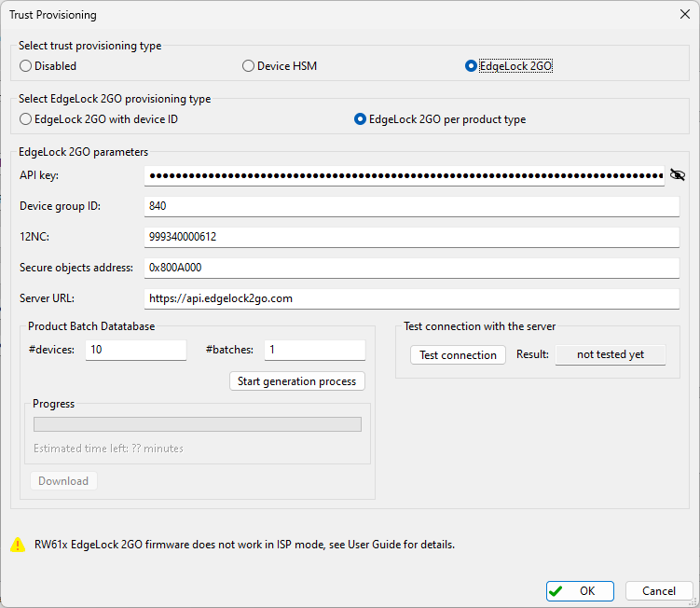Select the Disabled trust provisioning option
The image size is (700, 608).
point(26,66)
